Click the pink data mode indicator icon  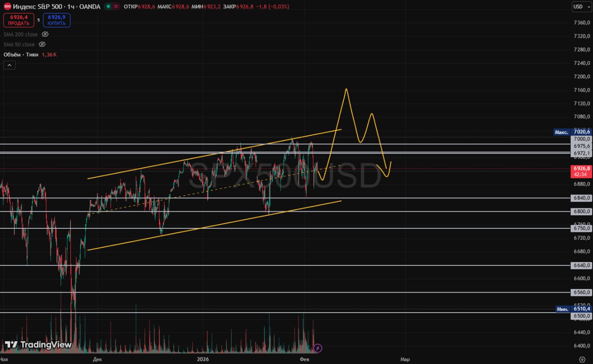[116, 6]
